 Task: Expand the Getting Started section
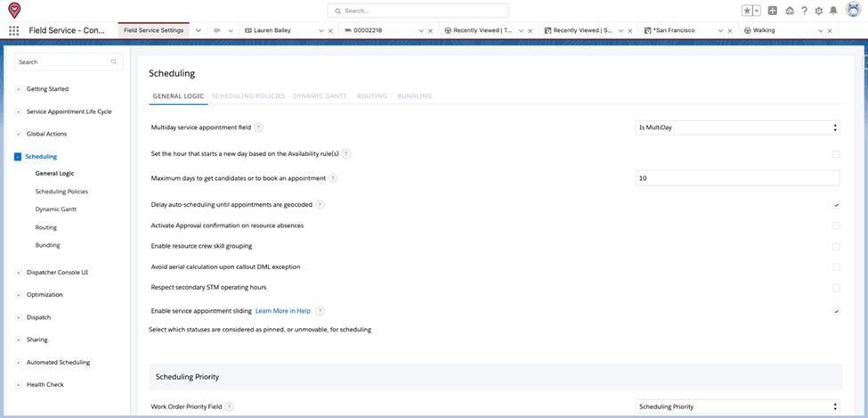(x=19, y=89)
